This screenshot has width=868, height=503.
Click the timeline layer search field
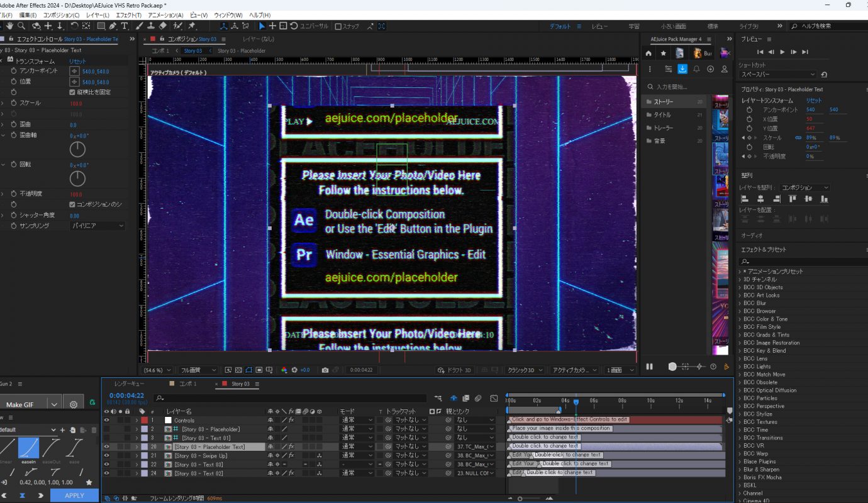(289, 398)
